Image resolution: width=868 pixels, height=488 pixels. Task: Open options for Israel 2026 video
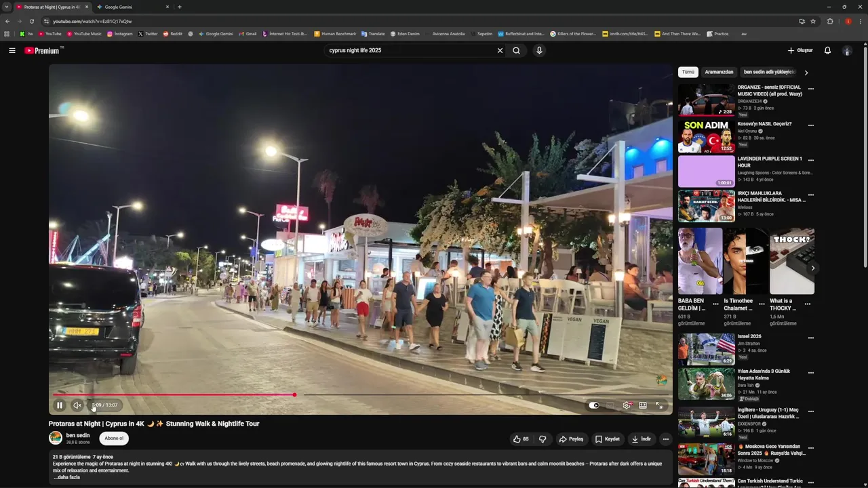(x=811, y=338)
